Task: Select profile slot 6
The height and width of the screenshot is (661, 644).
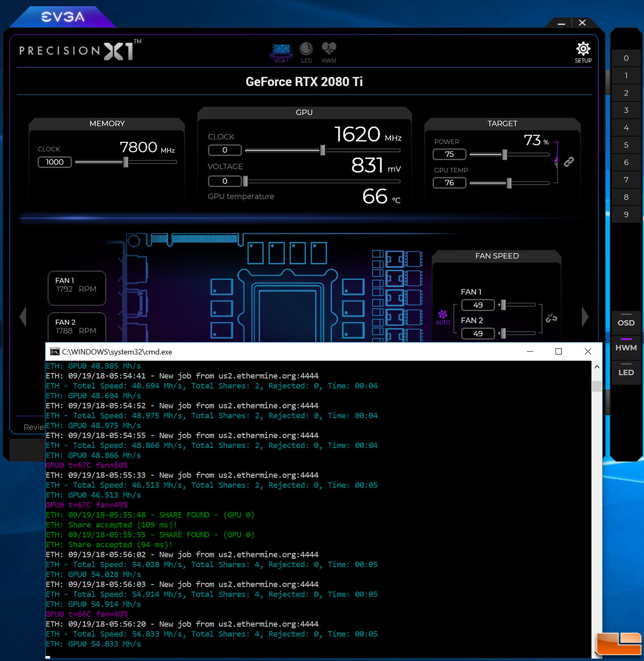Action: pyautogui.click(x=626, y=162)
